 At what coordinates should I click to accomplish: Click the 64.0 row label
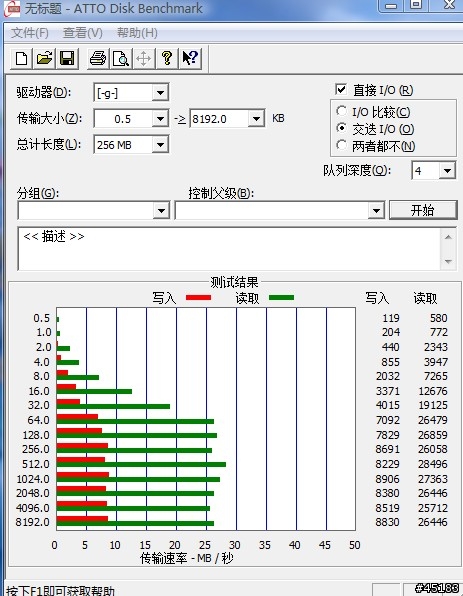38,420
